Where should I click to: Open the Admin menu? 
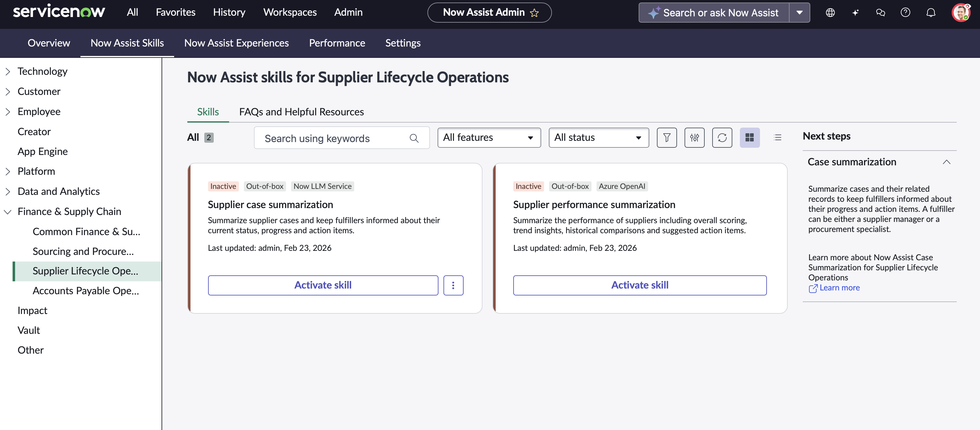[x=348, y=12]
